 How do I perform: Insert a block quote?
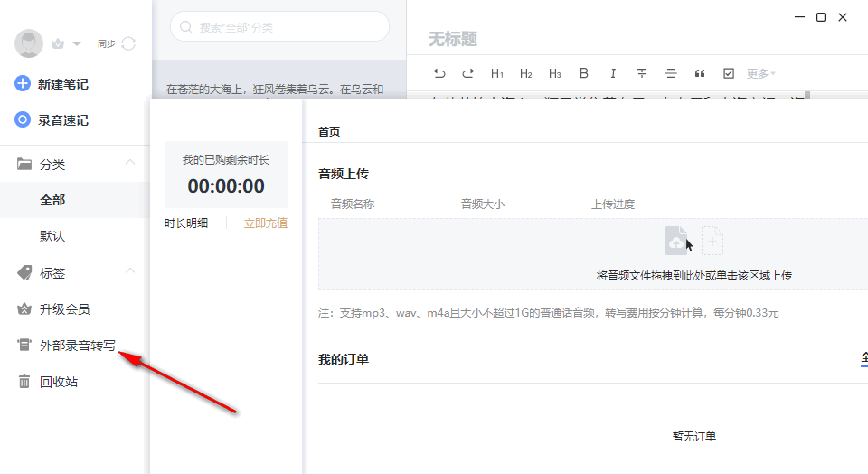click(x=699, y=73)
